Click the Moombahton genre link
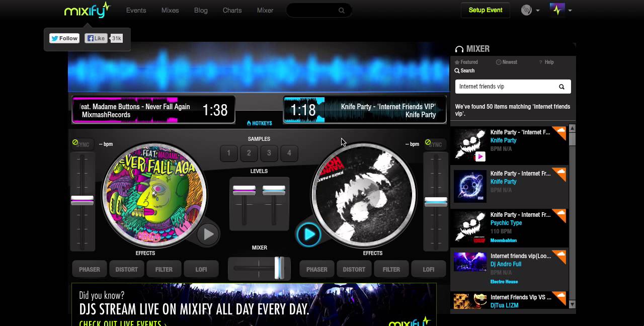The image size is (644, 326). click(504, 240)
